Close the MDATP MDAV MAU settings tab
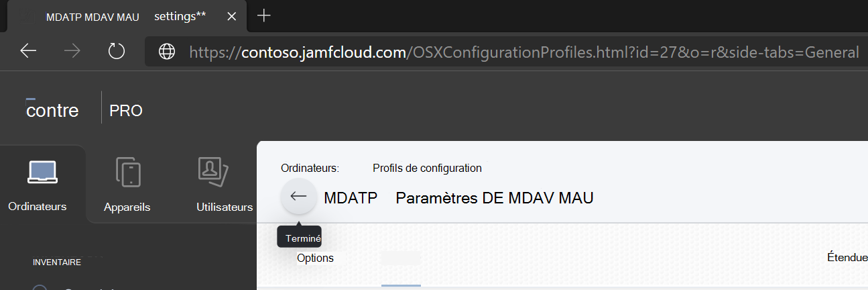This screenshot has height=290, width=868. [x=232, y=17]
